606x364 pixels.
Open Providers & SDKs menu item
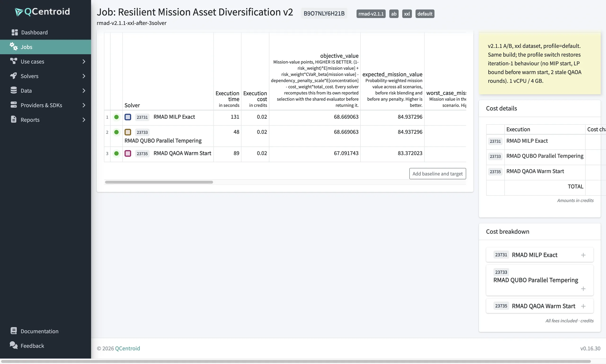point(45,105)
